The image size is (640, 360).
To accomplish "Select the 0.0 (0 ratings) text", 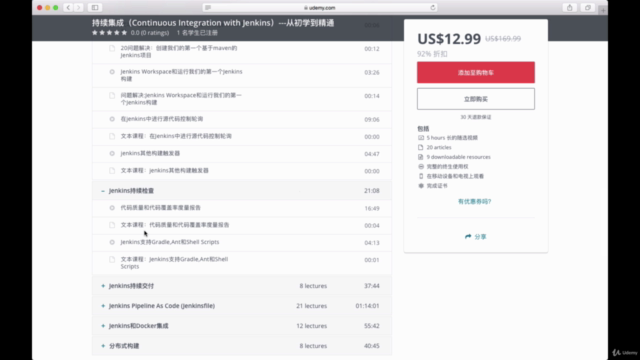I will click(150, 33).
